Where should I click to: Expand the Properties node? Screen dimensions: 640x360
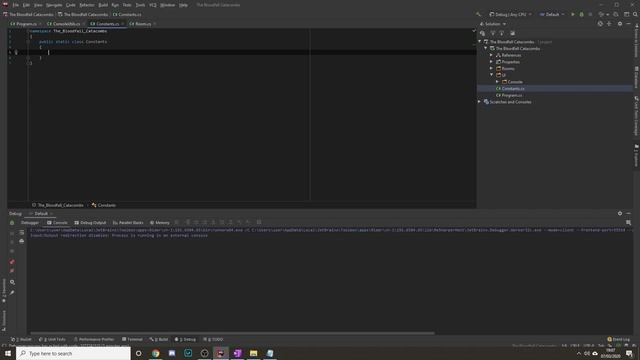491,62
